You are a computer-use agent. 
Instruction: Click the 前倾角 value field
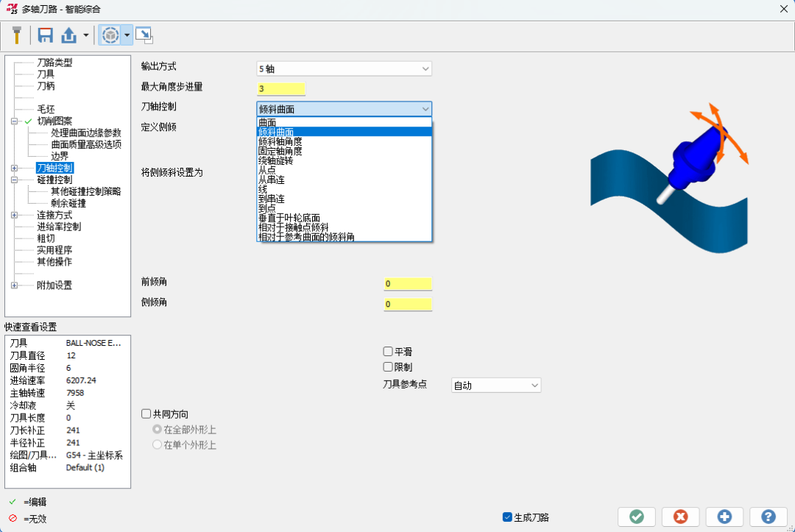tap(408, 284)
